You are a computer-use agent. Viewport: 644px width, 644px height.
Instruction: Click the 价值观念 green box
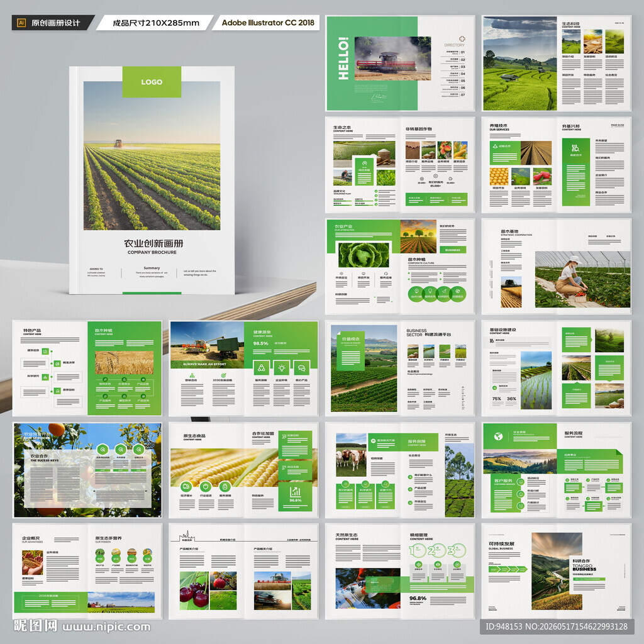(351, 351)
